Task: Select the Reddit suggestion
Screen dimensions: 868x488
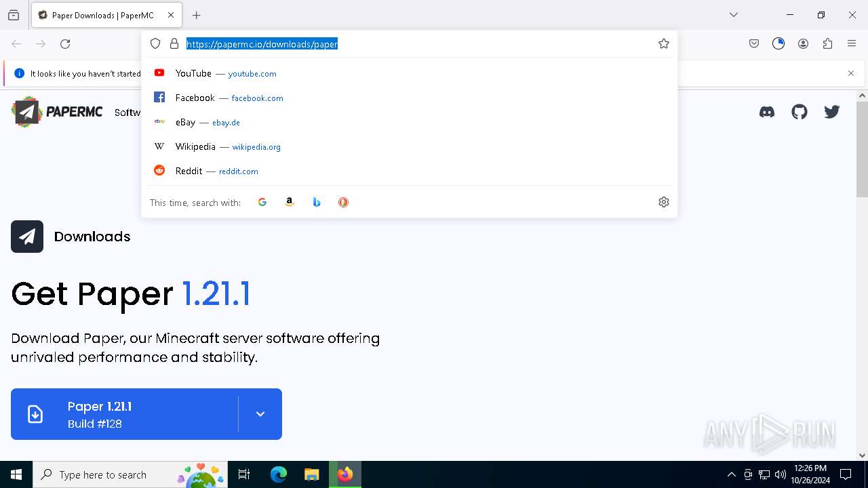Action: 410,171
